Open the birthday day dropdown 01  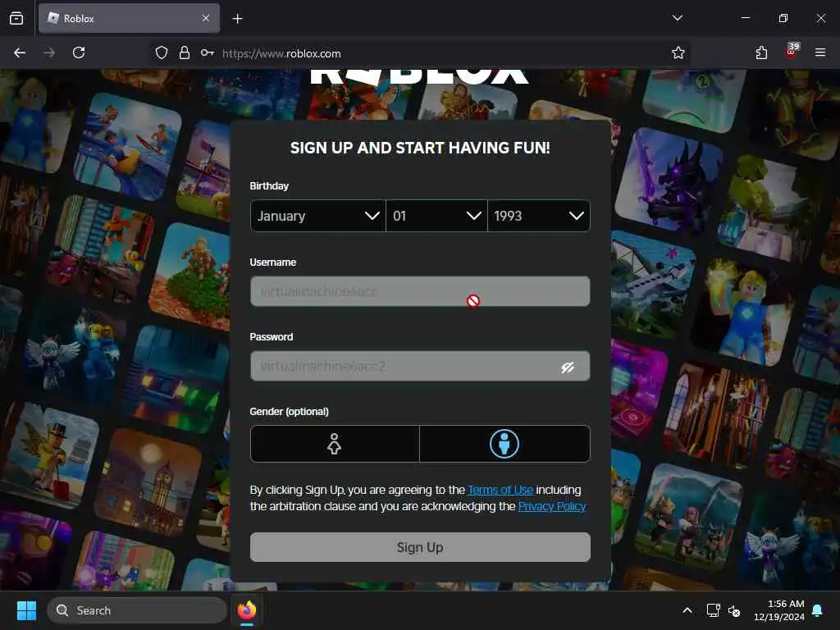[x=436, y=216]
